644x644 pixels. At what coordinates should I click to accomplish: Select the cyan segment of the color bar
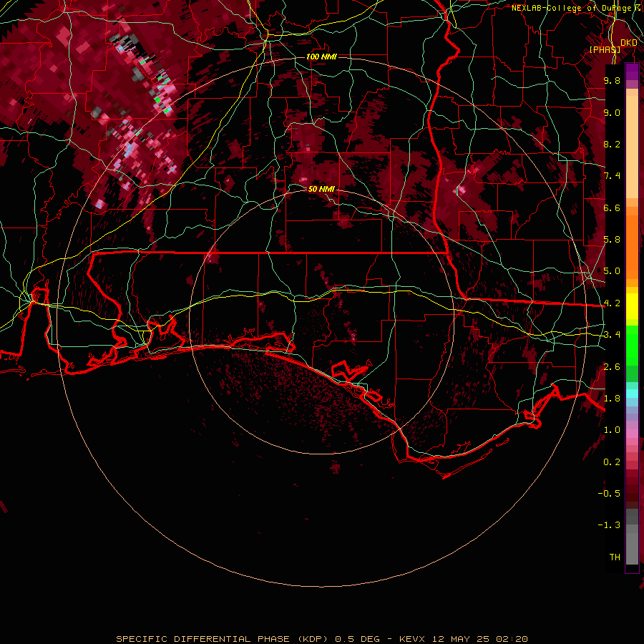point(632,394)
